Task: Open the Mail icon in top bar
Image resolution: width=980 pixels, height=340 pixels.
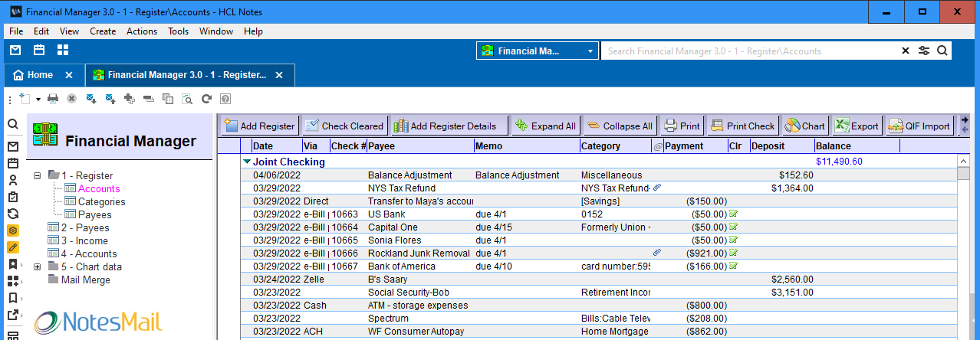Action: click(x=15, y=51)
